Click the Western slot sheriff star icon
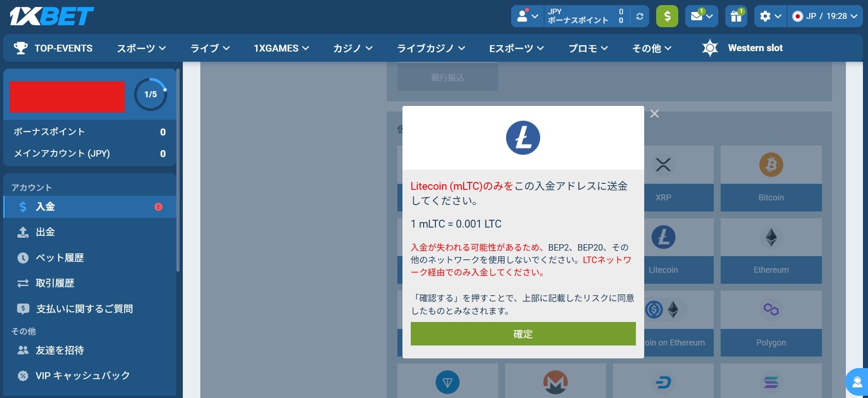This screenshot has width=868, height=398. (710, 48)
